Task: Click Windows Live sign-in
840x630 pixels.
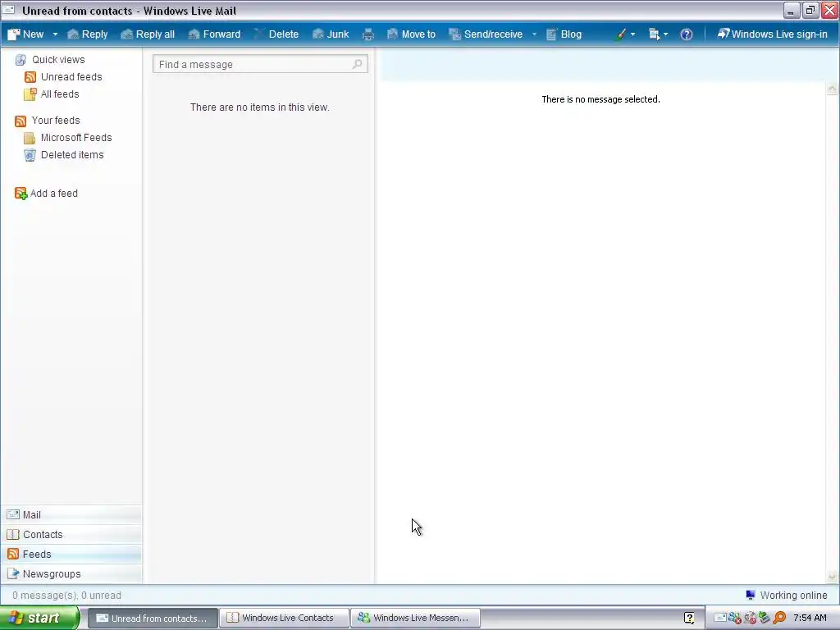Action: pyautogui.click(x=772, y=34)
